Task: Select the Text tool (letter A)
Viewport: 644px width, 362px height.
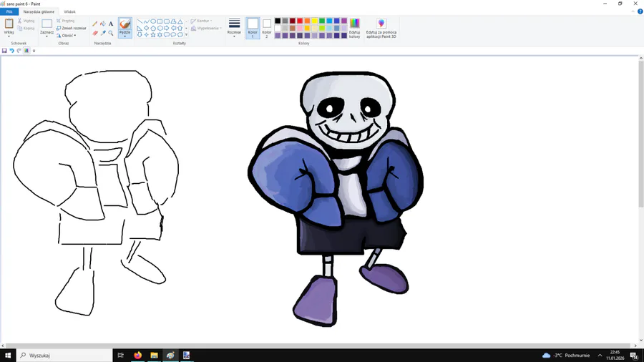Action: (x=111, y=24)
